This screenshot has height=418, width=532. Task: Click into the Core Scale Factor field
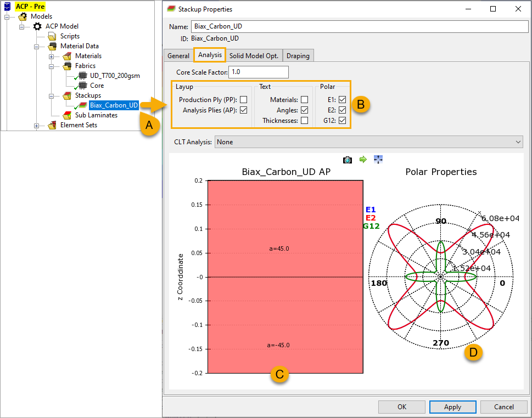click(x=259, y=72)
